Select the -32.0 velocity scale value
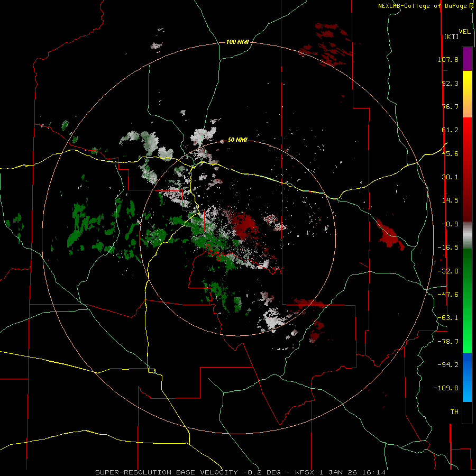This screenshot has width=476, height=476. pos(448,271)
